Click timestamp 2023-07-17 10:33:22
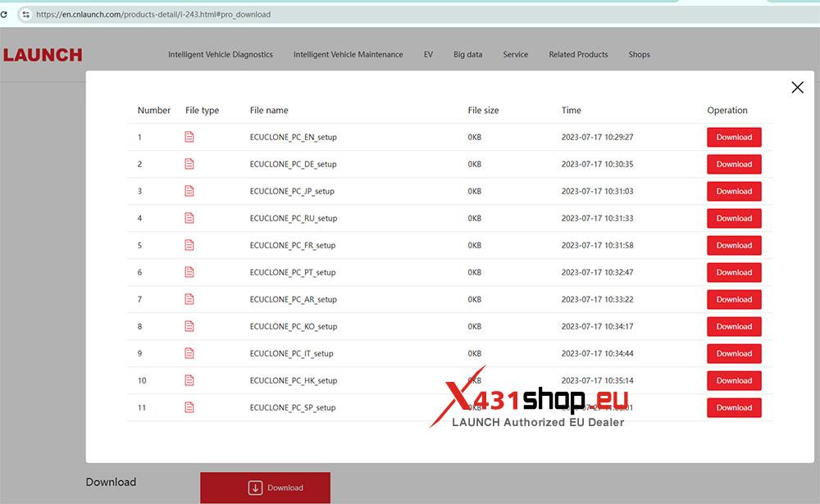Image resolution: width=820 pixels, height=504 pixels. (597, 300)
